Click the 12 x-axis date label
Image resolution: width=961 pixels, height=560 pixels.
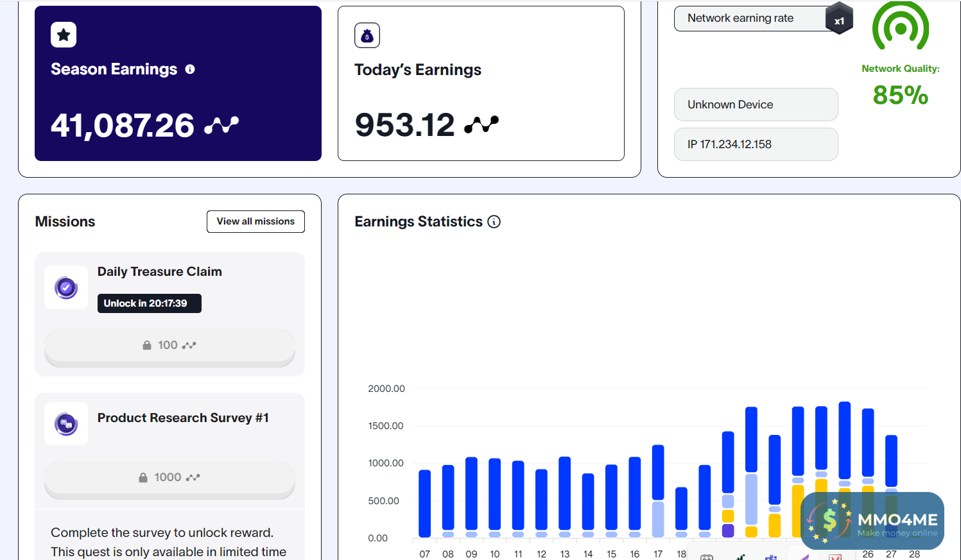[x=542, y=554]
